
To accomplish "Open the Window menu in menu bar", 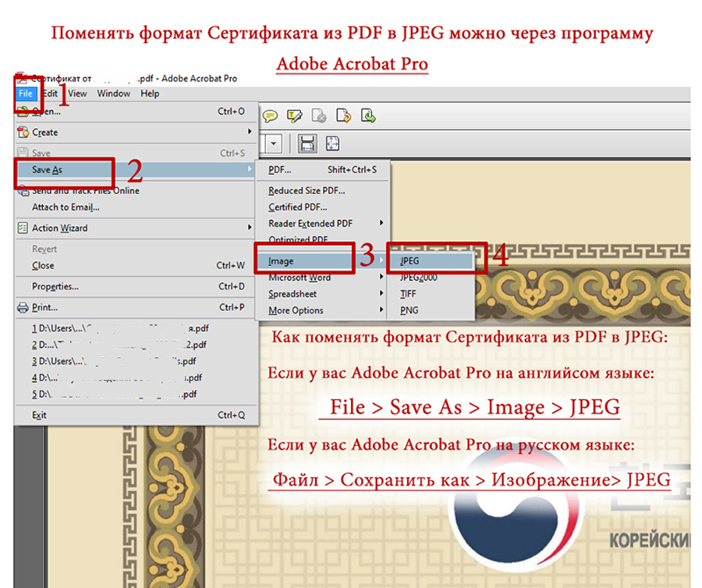I will pos(114,94).
